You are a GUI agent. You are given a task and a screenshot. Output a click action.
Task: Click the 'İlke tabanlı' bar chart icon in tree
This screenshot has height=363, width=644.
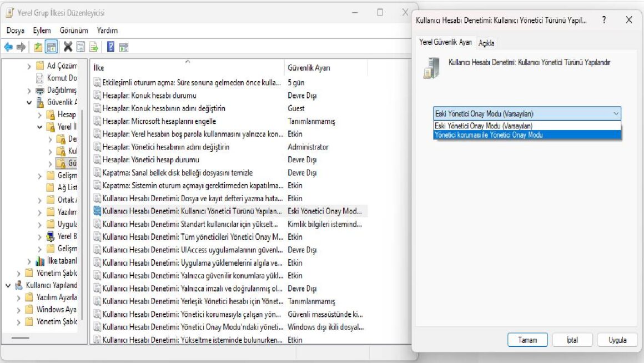click(40, 261)
